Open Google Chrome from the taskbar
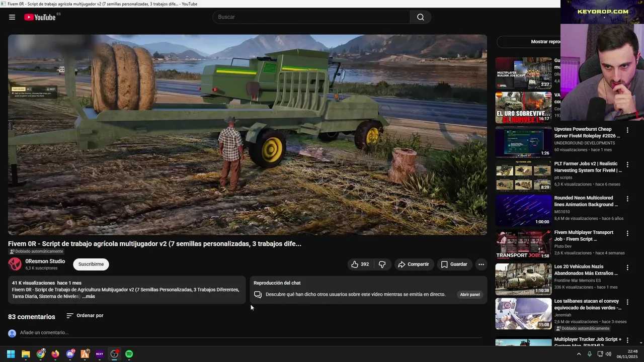 coord(40,354)
